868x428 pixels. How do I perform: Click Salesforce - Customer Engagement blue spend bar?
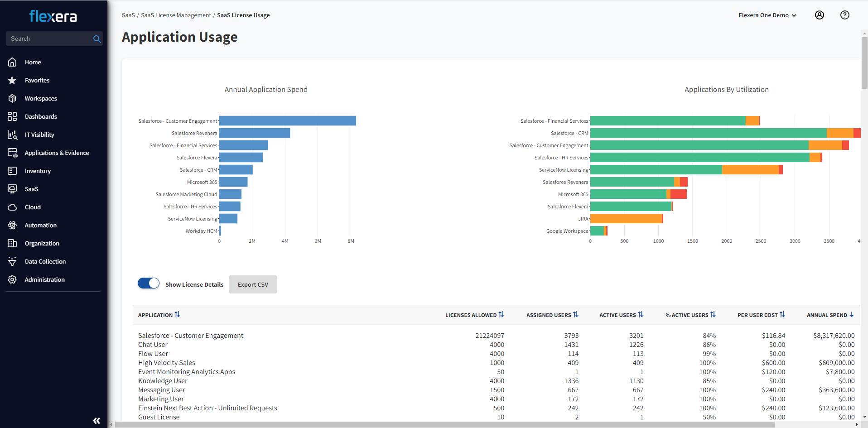pyautogui.click(x=287, y=121)
